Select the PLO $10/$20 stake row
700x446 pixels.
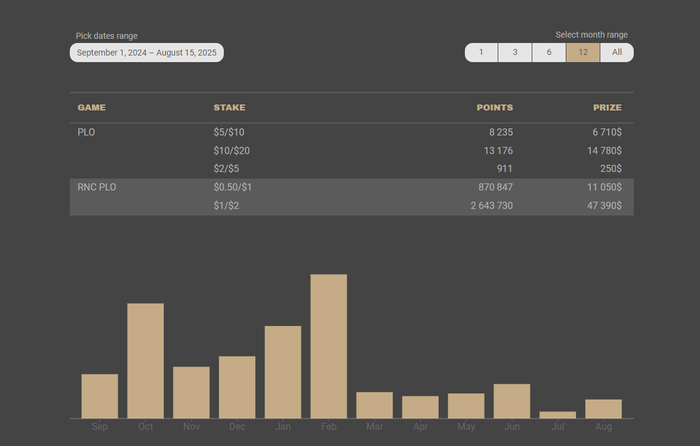pos(352,150)
